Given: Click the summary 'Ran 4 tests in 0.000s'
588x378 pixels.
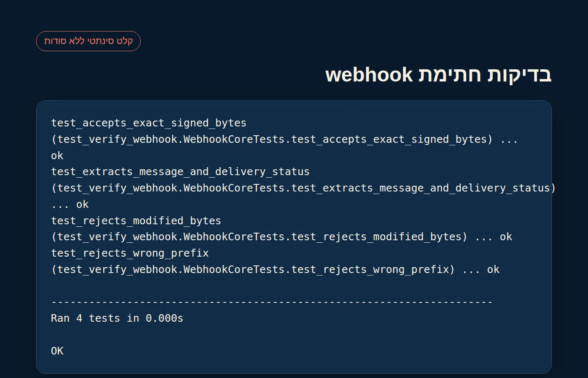Looking at the screenshot, I should tap(117, 318).
